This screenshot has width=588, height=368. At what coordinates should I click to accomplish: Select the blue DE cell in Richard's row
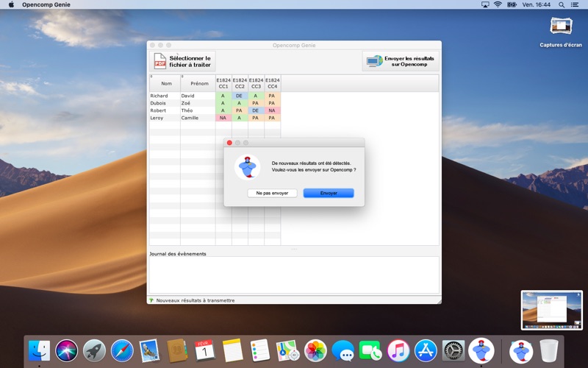[240, 96]
